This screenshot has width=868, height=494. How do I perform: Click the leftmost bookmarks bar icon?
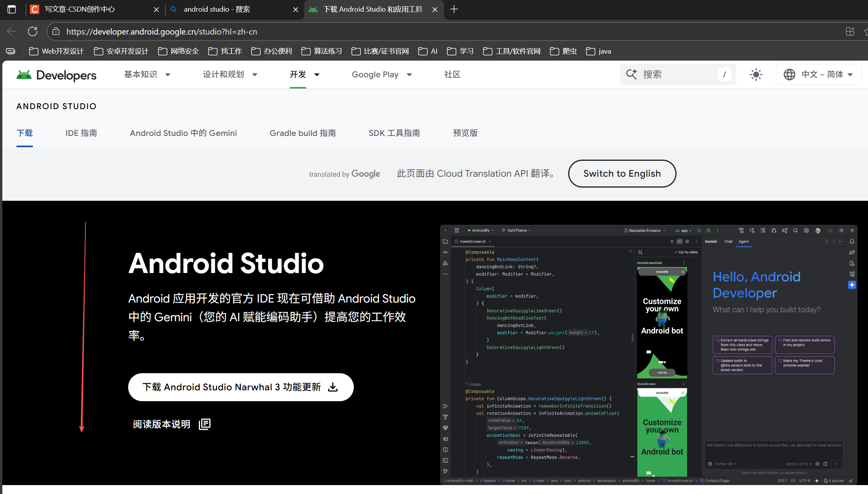tap(11, 51)
